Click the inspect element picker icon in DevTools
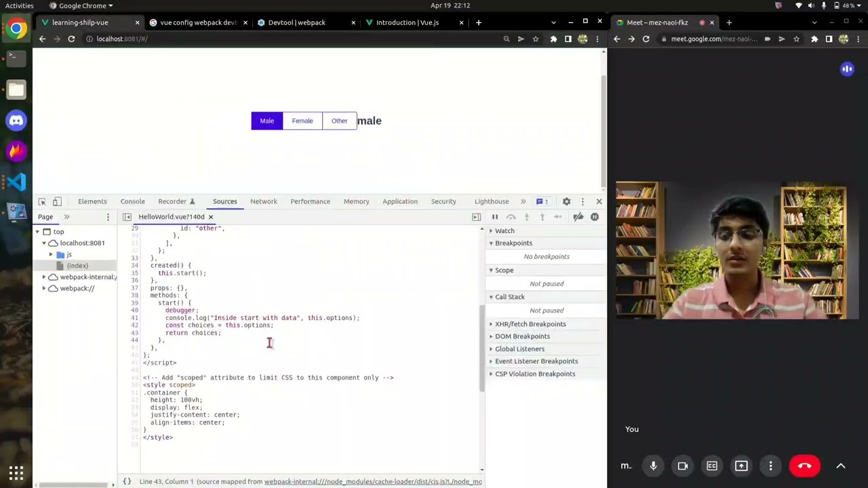Viewport: 868px width, 488px height. [42, 201]
